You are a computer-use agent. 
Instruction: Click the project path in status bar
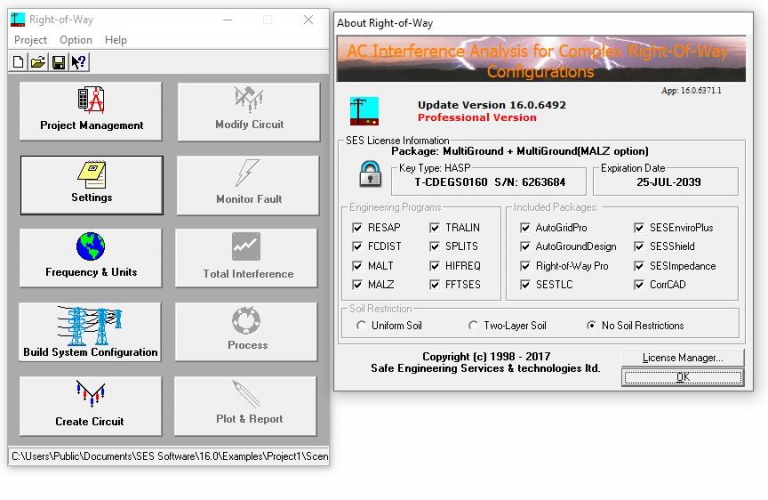point(169,456)
